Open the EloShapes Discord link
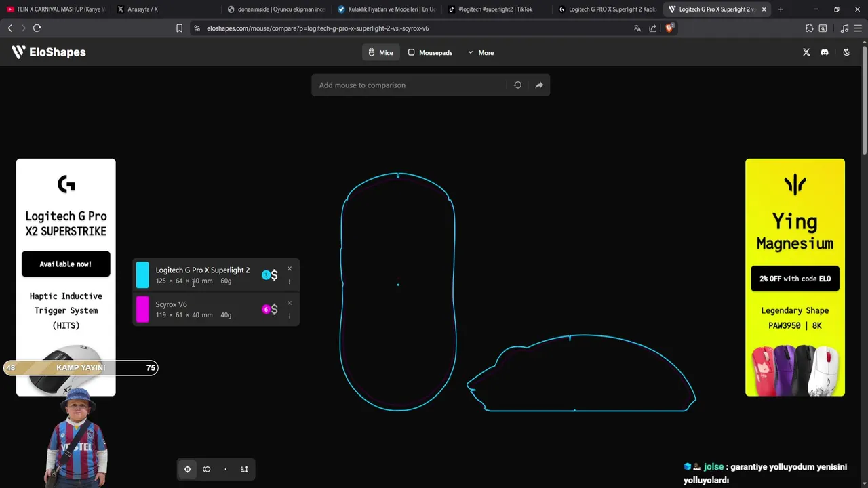The width and height of the screenshot is (868, 488). pyautogui.click(x=825, y=52)
